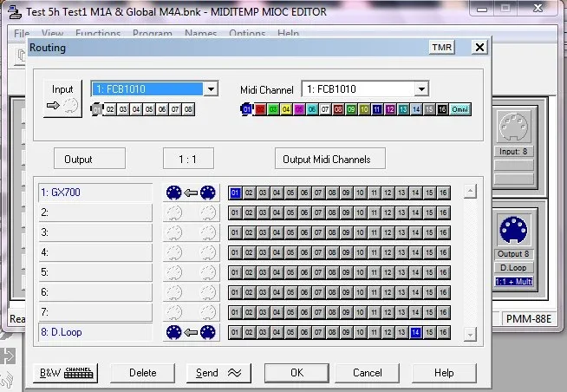Open the Help menu in menu bar
The width and height of the screenshot is (567, 392).
(x=288, y=34)
